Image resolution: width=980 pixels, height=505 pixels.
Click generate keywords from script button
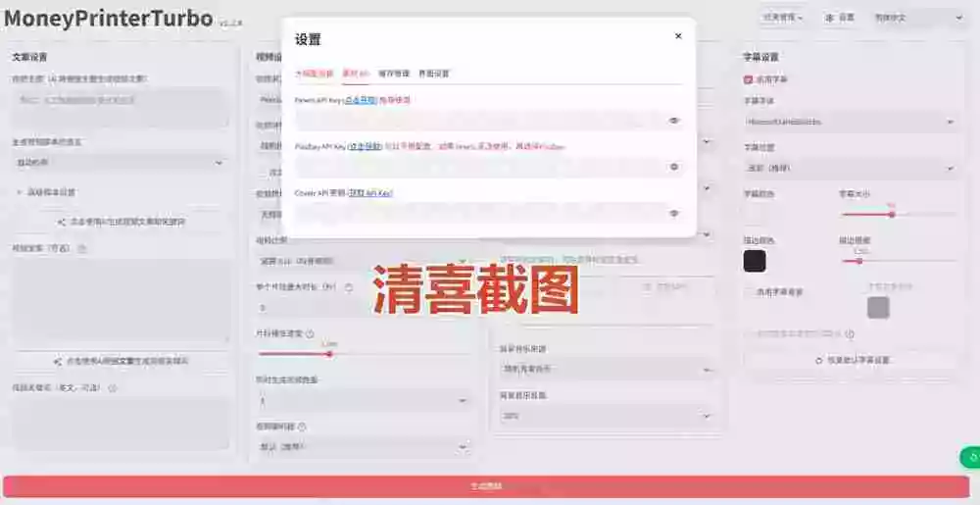click(120, 361)
